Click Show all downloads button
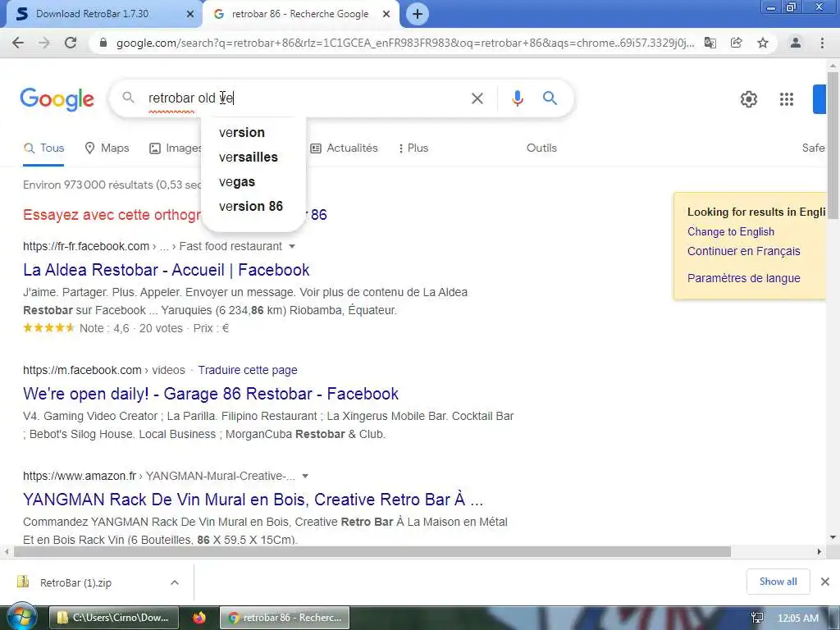The height and width of the screenshot is (630, 840). click(x=778, y=582)
